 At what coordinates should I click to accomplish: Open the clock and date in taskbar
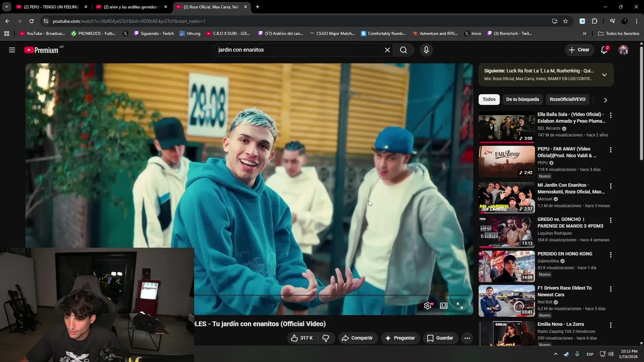(x=628, y=354)
